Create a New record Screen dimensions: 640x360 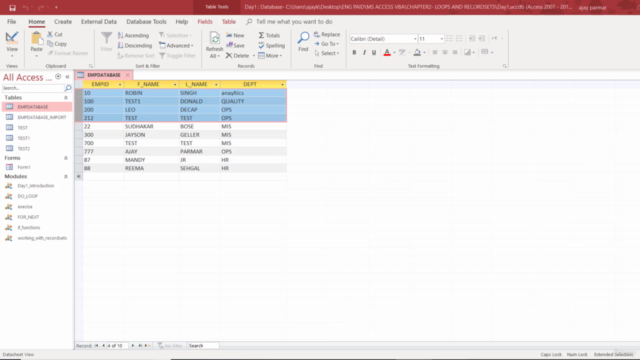235,36
